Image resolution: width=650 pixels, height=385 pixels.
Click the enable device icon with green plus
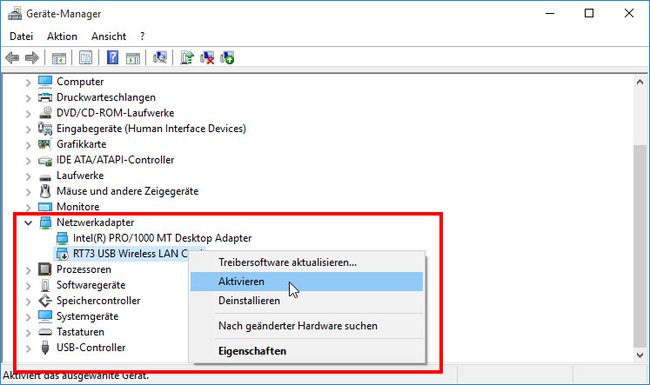pos(227,58)
